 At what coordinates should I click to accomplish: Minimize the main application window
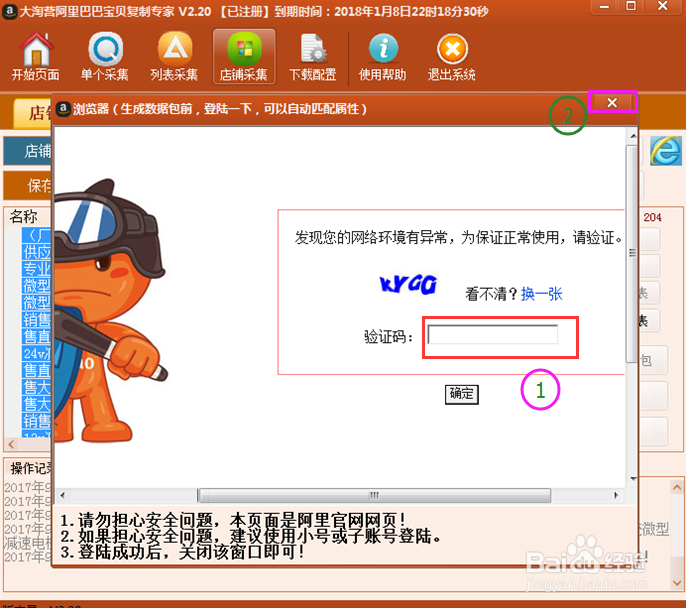pos(604,7)
